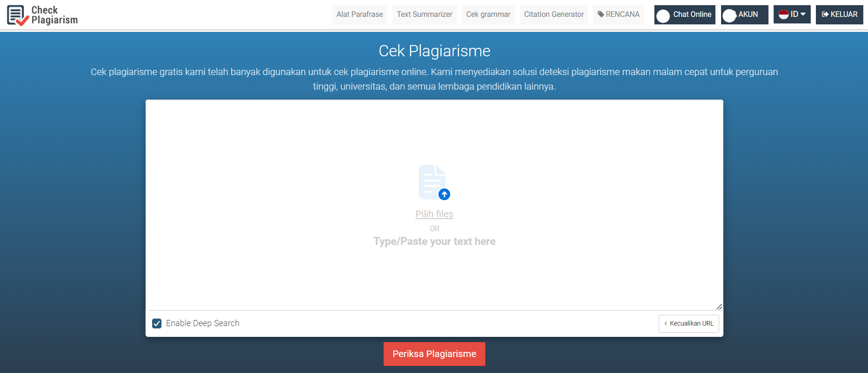This screenshot has width=868, height=373.
Task: Click the text area resize handle
Action: click(719, 306)
